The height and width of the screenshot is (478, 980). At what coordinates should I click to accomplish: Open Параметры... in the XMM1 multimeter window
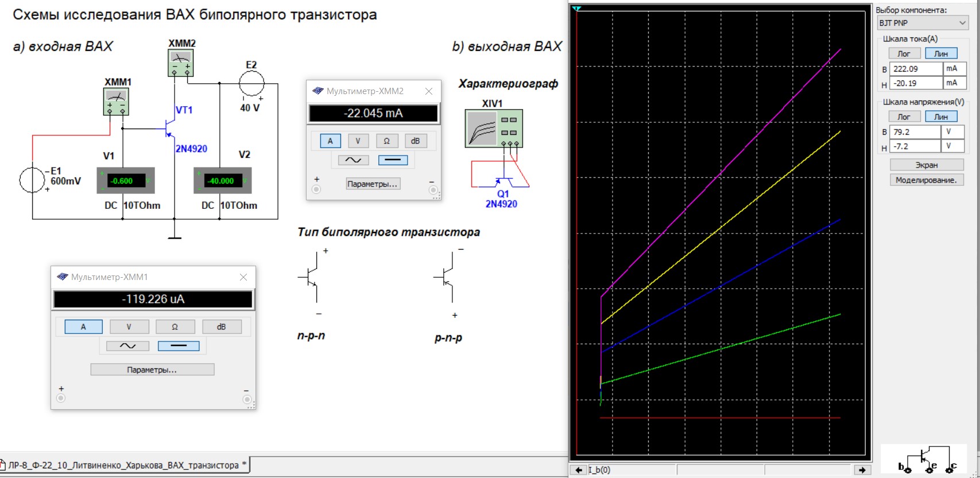152,370
